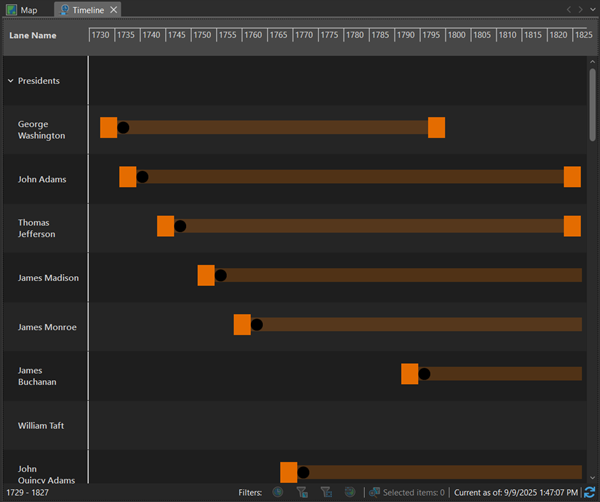Collapse the Presidents lane group
Viewport: 600px width, 502px height.
pos(11,81)
